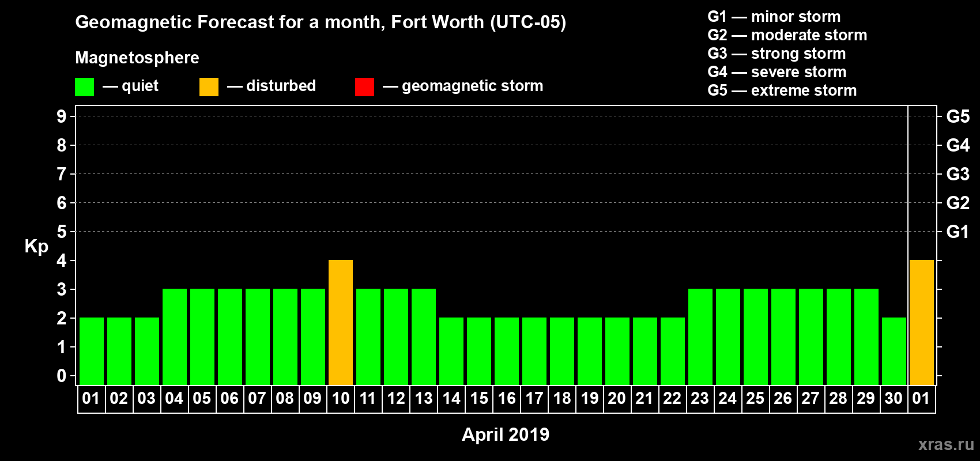
Task: Click the orange disturbed legend swatch
Action: coord(209,87)
